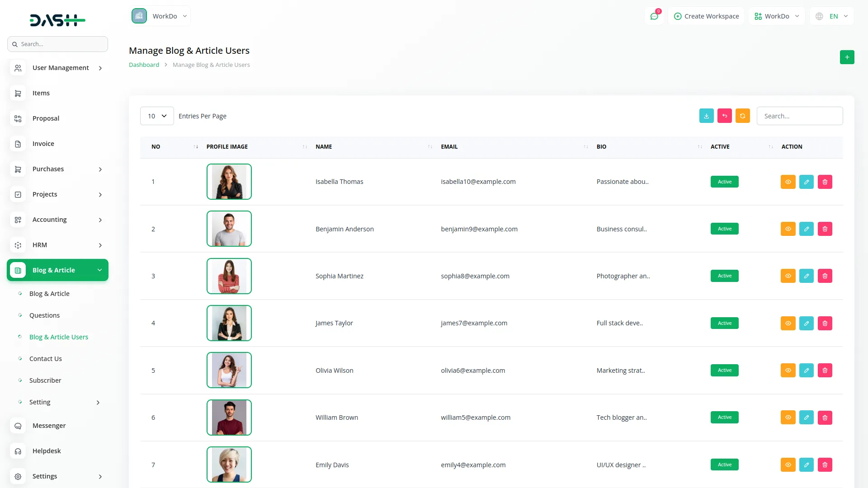Viewport: 868px width, 488px height.
Task: Expand the EN language dropdown
Action: [832, 16]
